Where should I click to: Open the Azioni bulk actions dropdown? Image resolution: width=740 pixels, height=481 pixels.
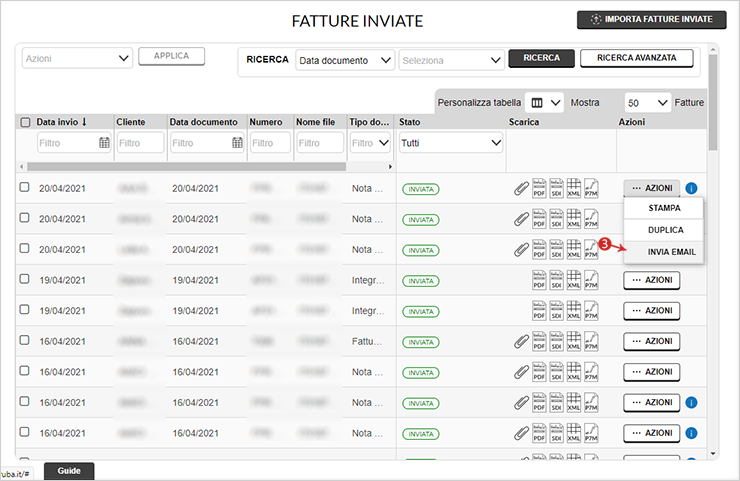pos(77,58)
